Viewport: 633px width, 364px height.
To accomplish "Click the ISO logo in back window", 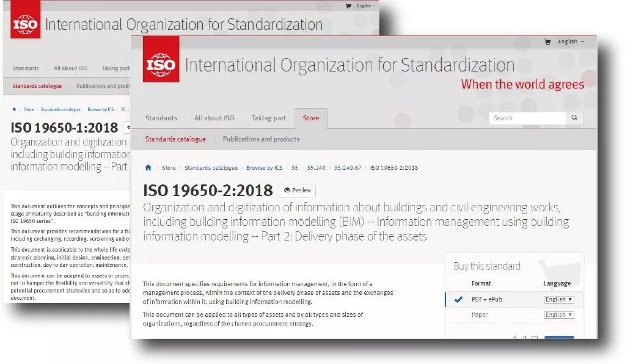I will pos(26,20).
